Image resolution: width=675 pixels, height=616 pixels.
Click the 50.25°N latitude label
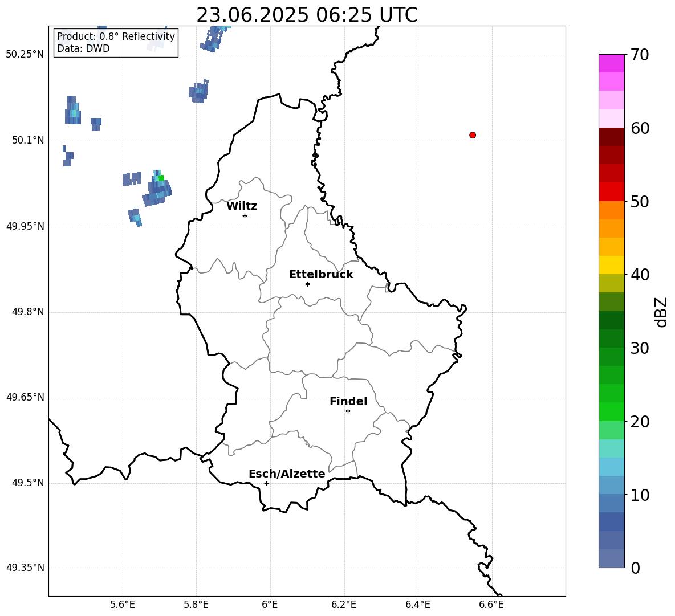click(x=25, y=55)
